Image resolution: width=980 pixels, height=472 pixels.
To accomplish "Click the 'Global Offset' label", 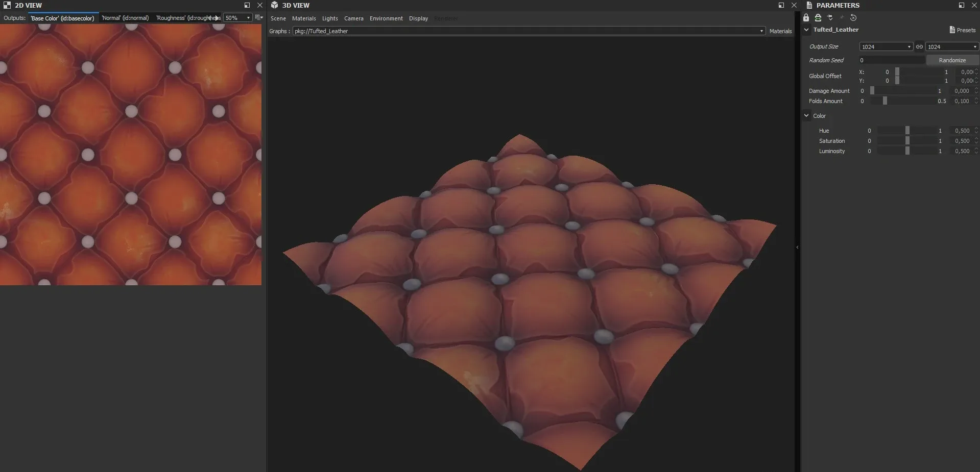I will [x=825, y=76].
